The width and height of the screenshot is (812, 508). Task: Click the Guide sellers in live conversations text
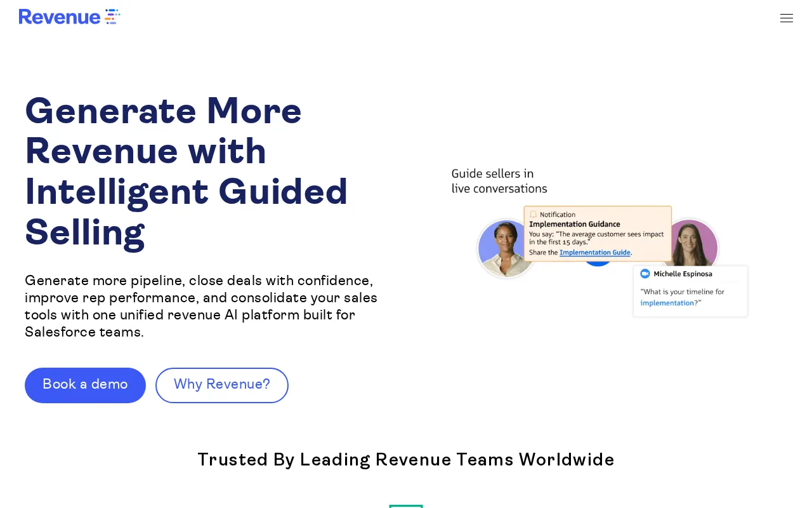pos(499,181)
